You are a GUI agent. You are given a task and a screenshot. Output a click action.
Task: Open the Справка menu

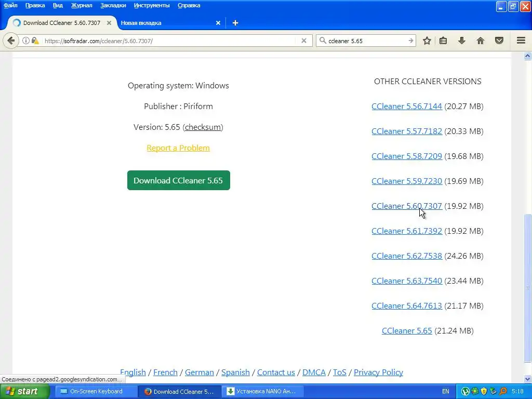[x=189, y=5]
